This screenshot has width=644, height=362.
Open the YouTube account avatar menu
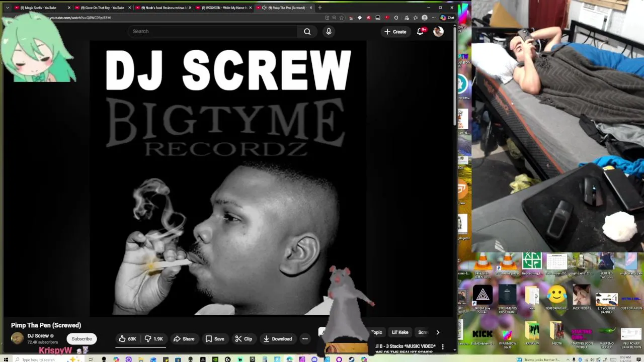point(438,32)
